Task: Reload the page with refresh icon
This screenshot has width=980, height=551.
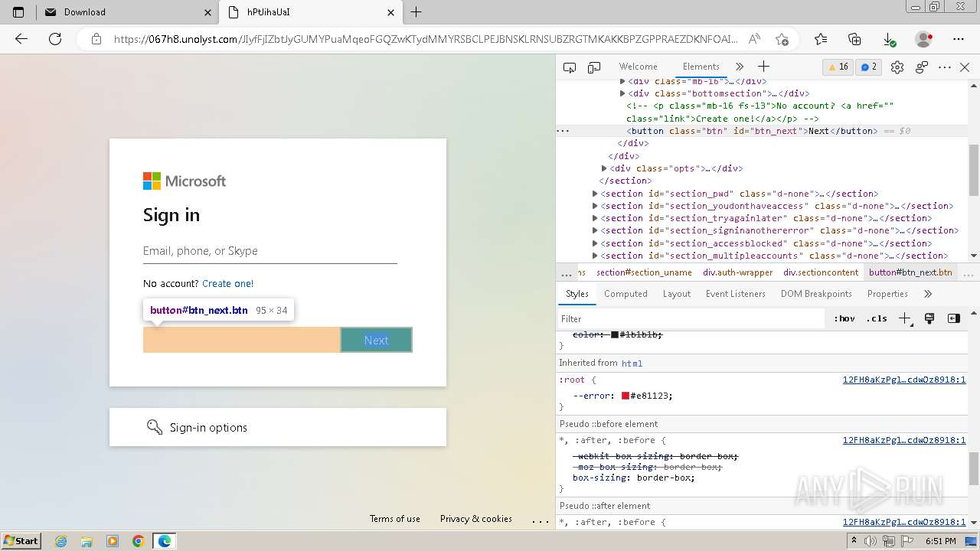Action: 55,39
